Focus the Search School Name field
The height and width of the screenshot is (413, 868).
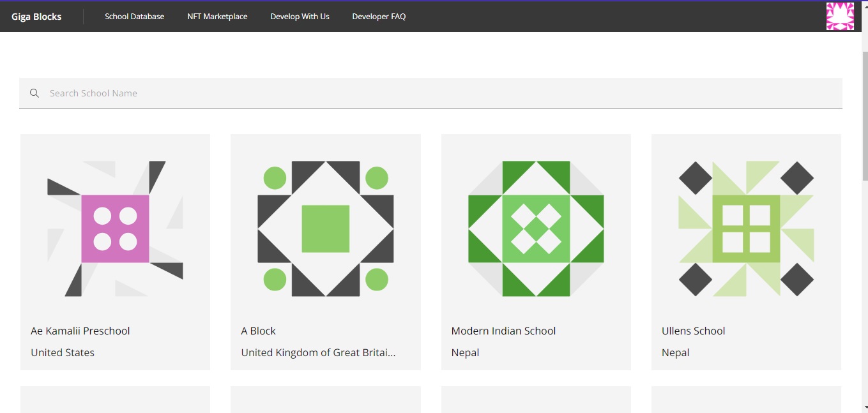(430, 93)
